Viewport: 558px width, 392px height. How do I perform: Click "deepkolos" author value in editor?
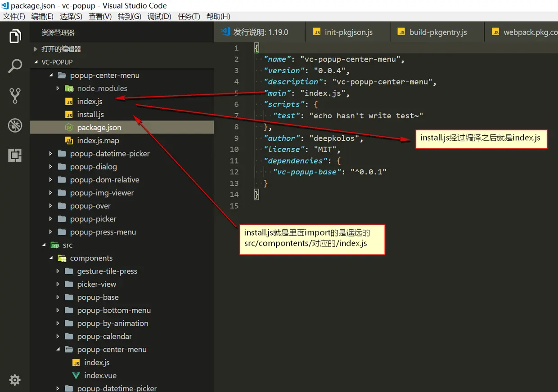[x=334, y=138]
